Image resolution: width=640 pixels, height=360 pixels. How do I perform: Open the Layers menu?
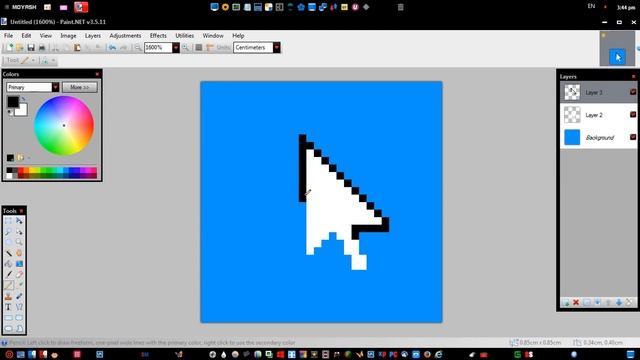[x=93, y=36]
